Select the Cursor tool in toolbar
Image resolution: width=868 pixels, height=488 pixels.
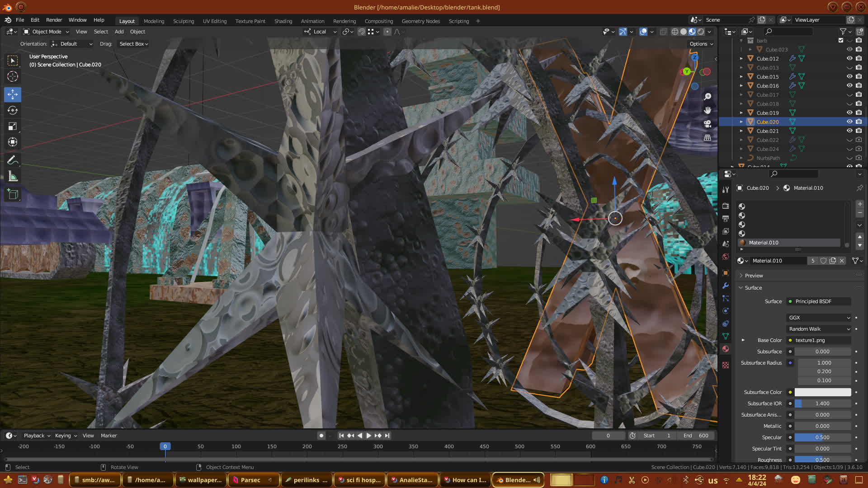click(x=13, y=77)
